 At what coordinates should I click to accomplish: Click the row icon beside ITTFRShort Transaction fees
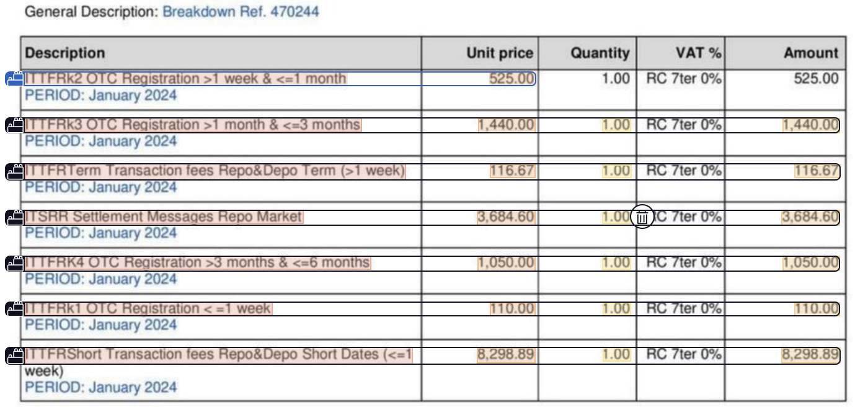pos(14,355)
